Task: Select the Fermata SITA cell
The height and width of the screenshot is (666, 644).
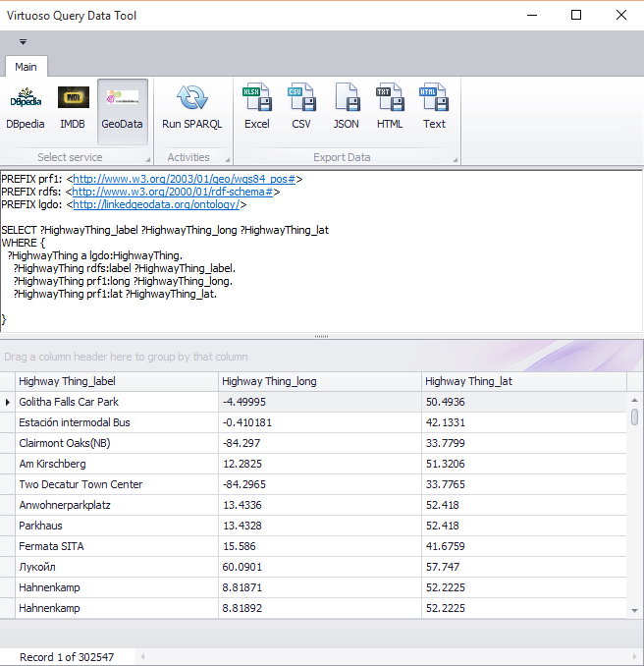Action: tap(117, 546)
